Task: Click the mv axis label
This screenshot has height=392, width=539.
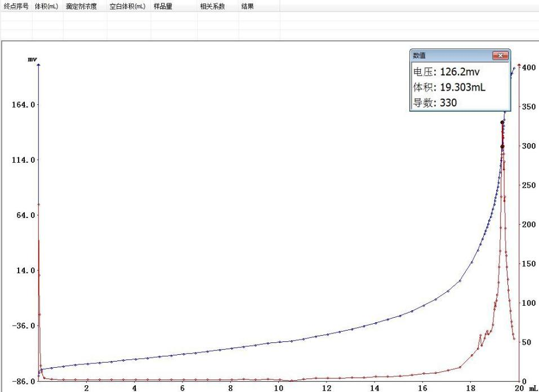Action: coord(32,59)
